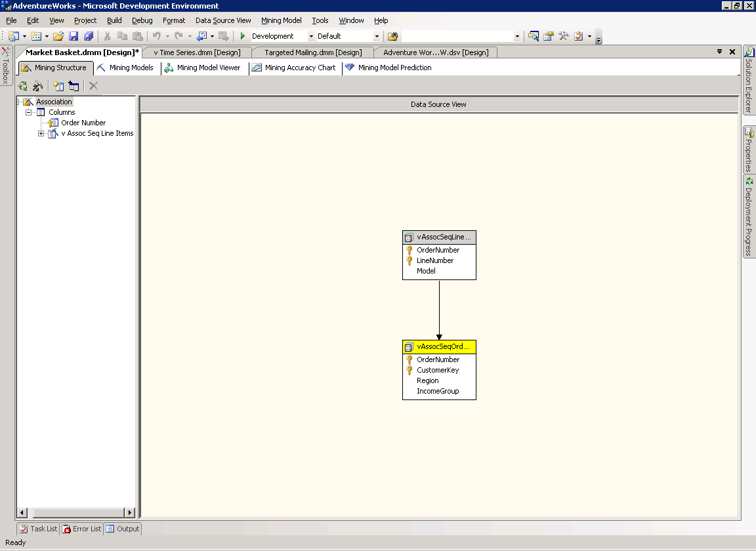756x551 pixels.
Task: Click the Navigate Forward icon
Action: click(223, 36)
